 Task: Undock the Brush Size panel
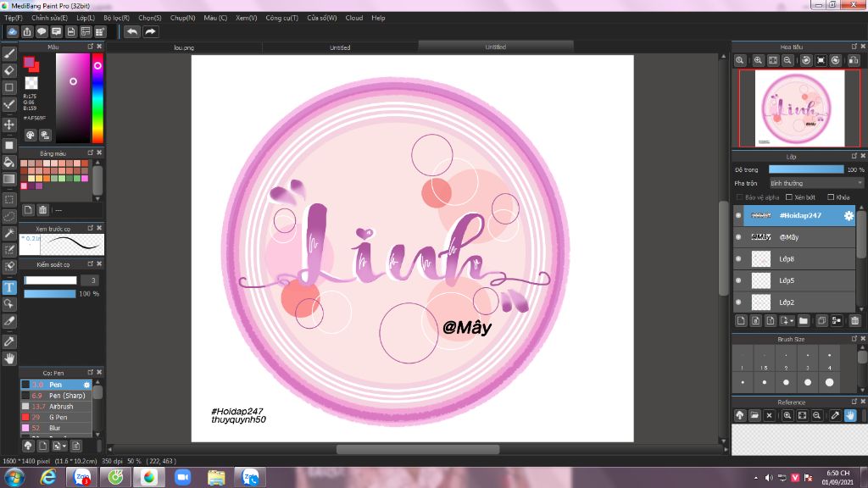point(854,339)
